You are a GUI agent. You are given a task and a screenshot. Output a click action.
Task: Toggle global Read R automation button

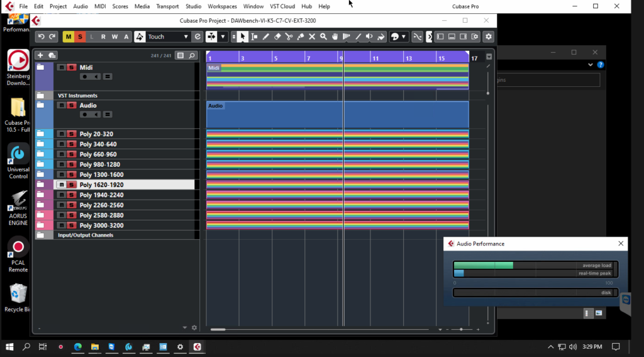[x=103, y=37]
